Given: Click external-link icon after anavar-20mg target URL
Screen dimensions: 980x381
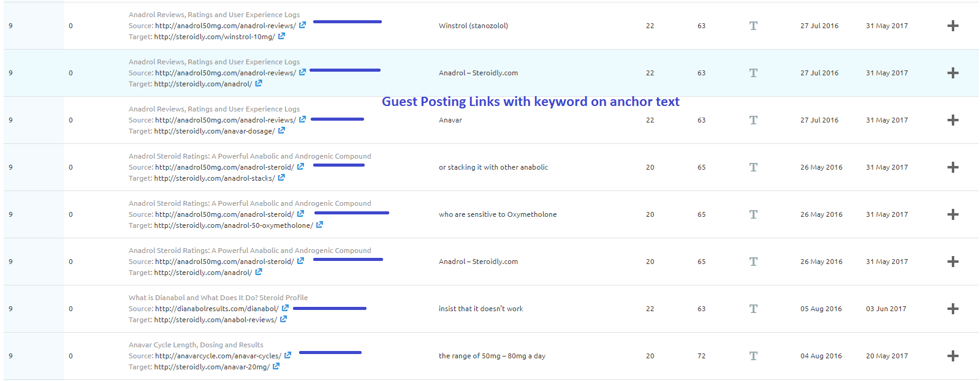Looking at the screenshot, I should 276,366.
